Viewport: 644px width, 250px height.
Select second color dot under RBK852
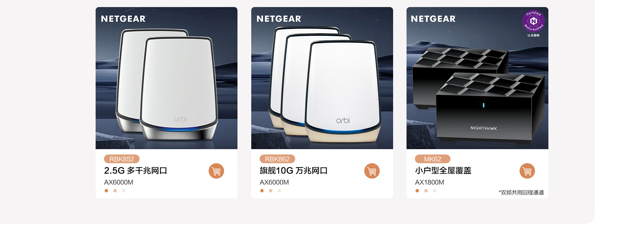point(115,191)
